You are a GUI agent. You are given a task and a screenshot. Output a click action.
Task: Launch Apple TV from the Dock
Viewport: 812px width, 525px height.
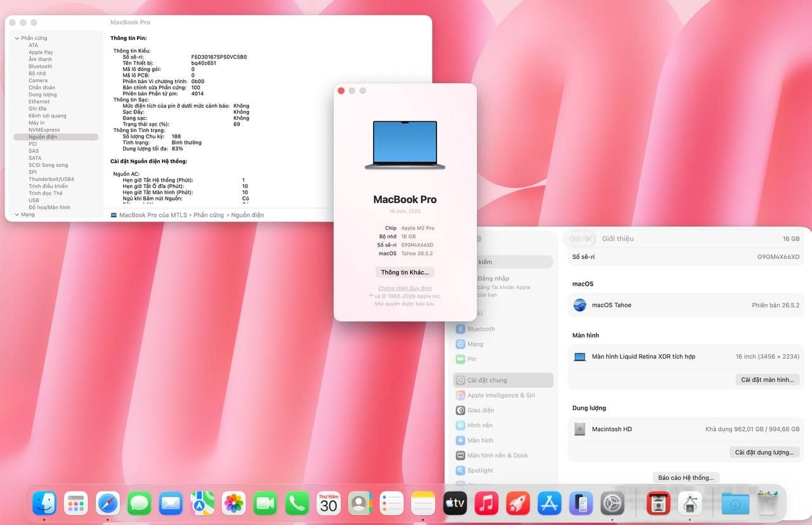455,503
